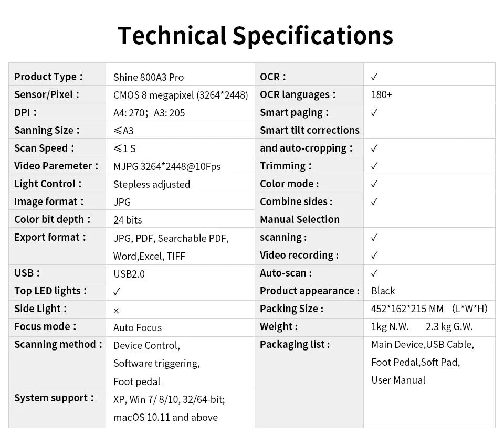504x446 pixels.
Task: Click the OCR languages 180+ value
Action: tap(382, 95)
